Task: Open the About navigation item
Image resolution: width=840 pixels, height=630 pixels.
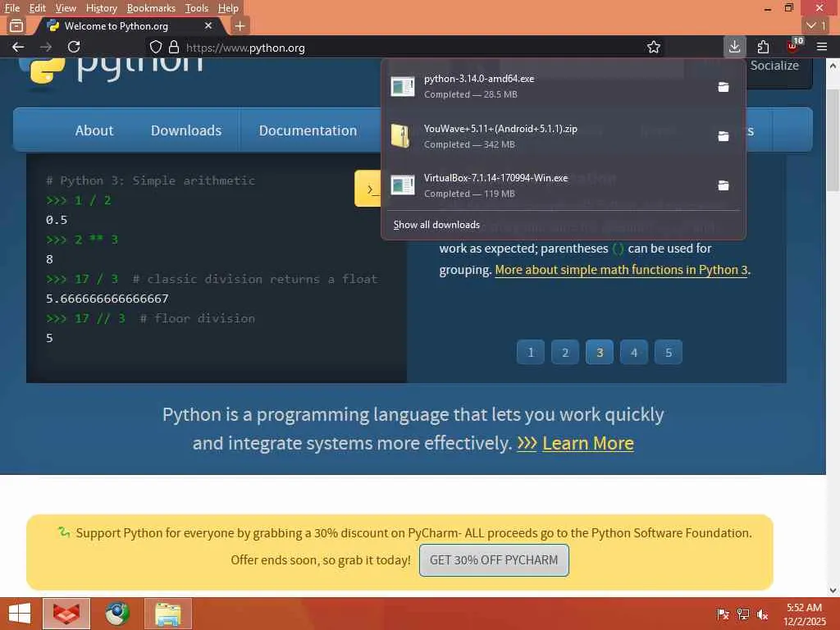Action: (x=94, y=130)
